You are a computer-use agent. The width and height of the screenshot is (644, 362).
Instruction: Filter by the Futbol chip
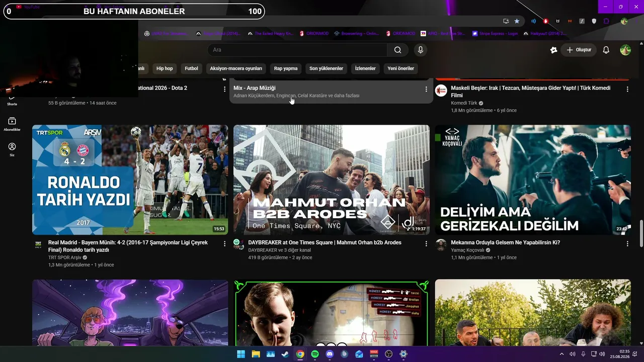tap(191, 68)
